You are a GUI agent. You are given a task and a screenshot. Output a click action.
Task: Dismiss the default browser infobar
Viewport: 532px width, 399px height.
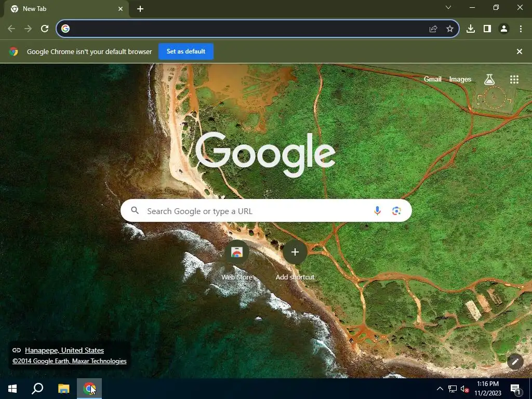[520, 51]
